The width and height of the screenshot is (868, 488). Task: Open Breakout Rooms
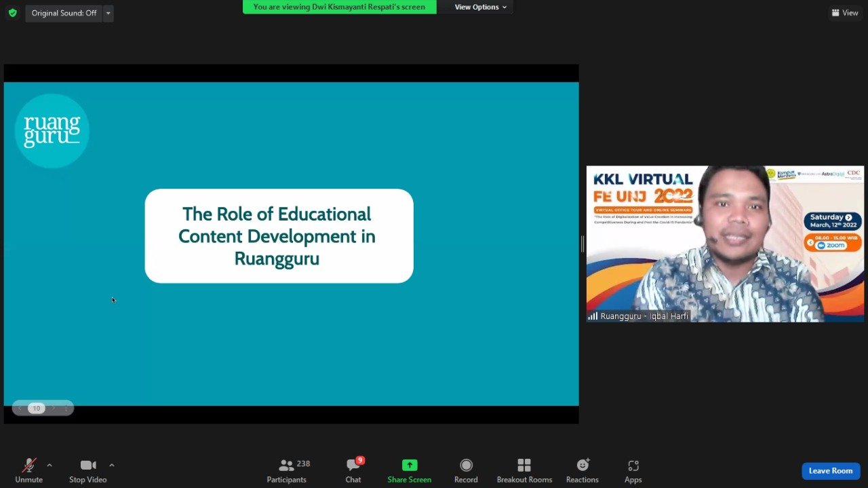(524, 470)
